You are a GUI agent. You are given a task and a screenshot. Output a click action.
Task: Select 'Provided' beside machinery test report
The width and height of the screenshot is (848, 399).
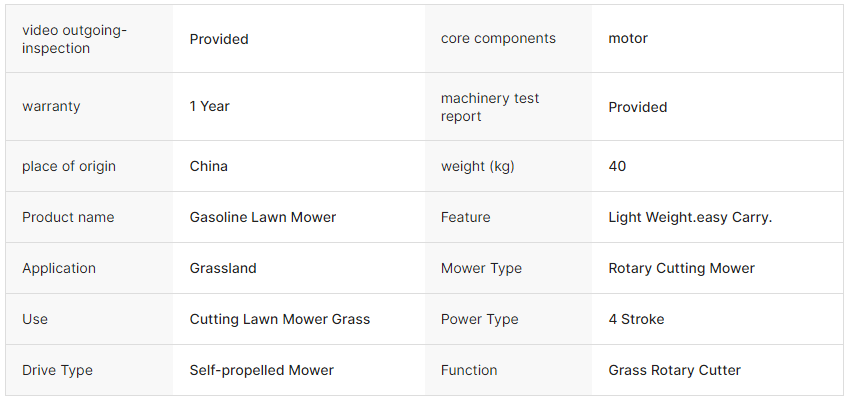tap(638, 107)
